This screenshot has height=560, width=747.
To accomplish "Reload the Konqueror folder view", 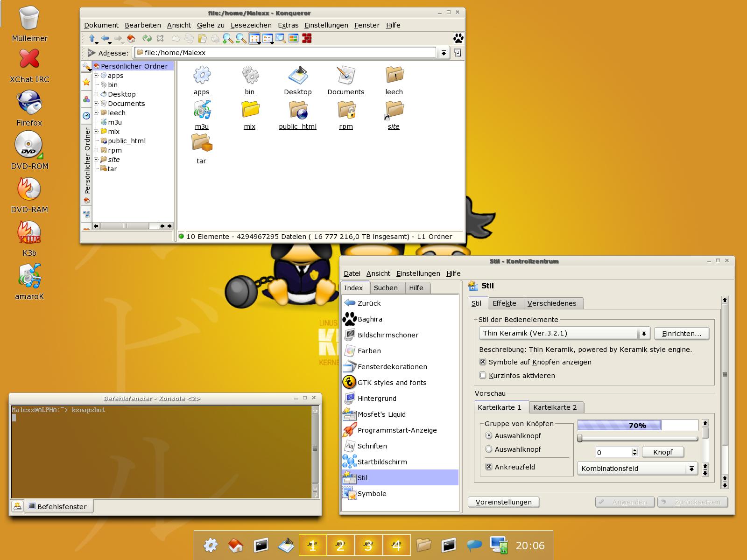I will [147, 38].
